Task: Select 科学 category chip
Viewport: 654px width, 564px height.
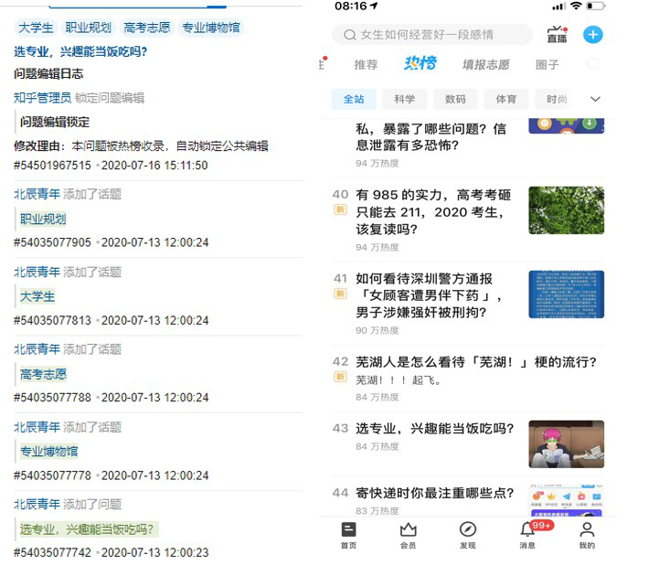Action: (405, 99)
